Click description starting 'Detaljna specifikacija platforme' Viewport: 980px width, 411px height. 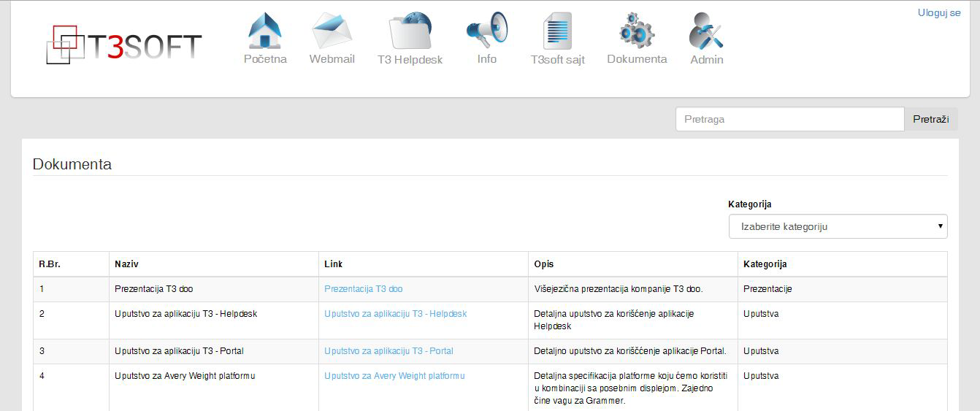[630, 388]
